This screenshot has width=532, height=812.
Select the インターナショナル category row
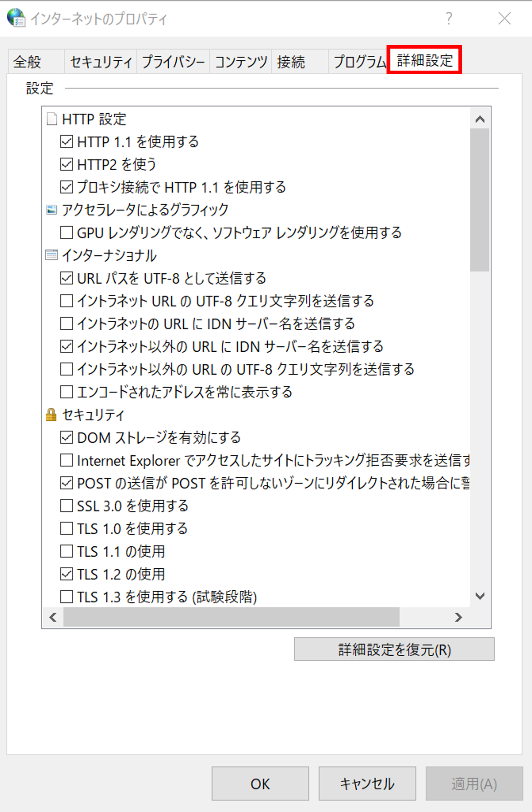(101, 255)
